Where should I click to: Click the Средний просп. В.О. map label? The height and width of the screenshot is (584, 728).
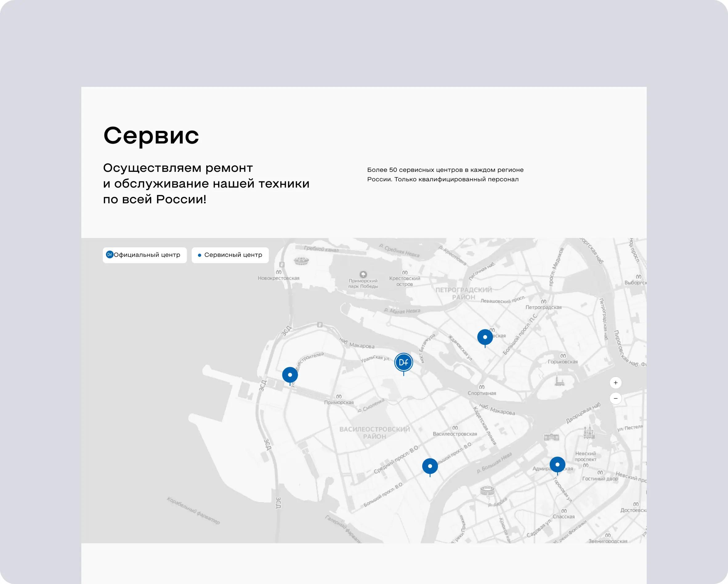(396, 459)
